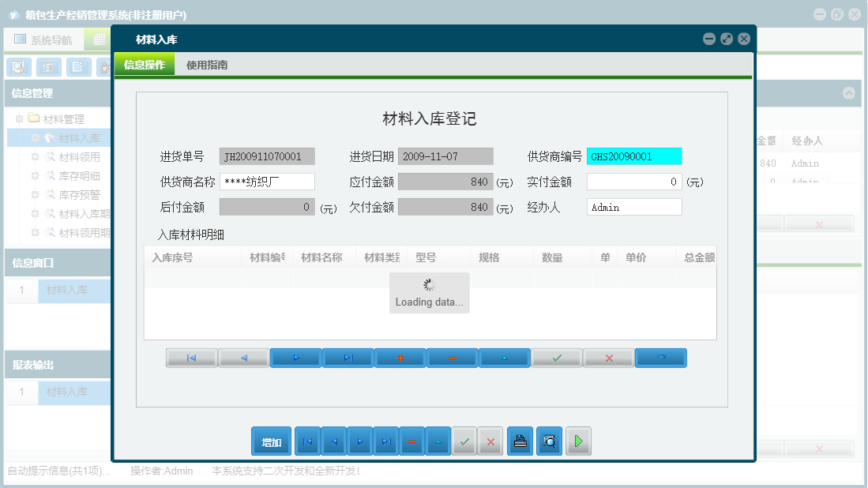Screen dimensions: 868x488
Task: Jump to last record in detail grid navigator
Action: (x=348, y=358)
